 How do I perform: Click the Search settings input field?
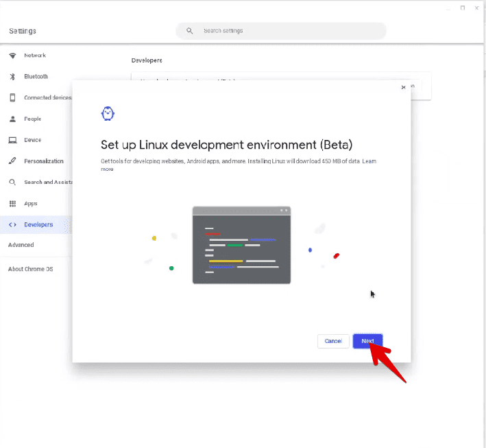[281, 31]
